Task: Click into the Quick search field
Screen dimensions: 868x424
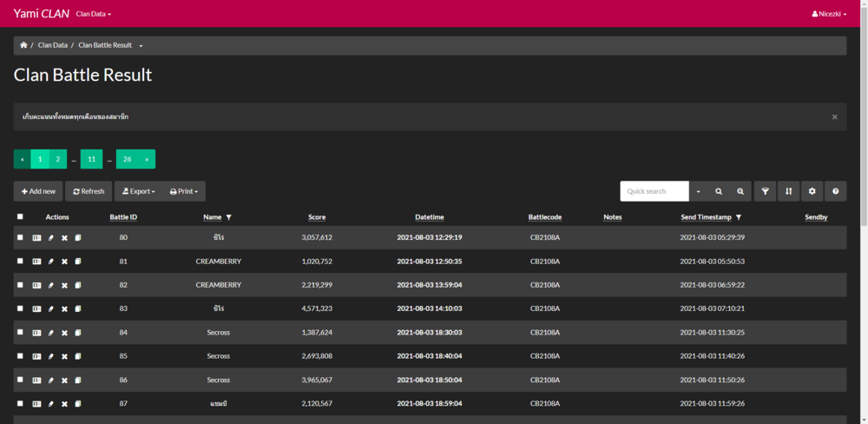Action: click(x=654, y=191)
